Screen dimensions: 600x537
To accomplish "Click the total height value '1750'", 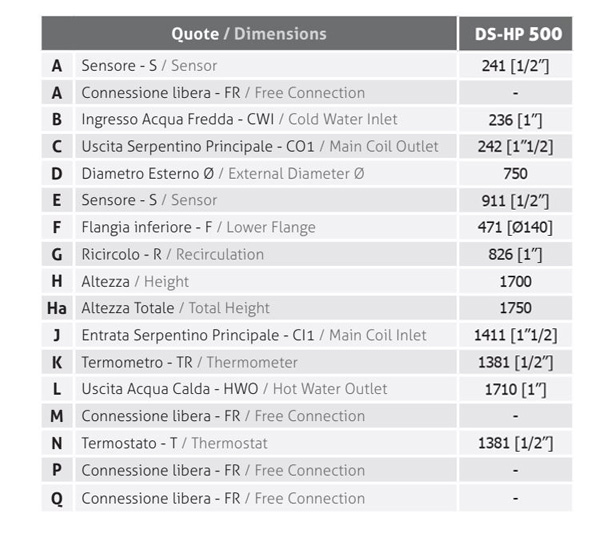I will point(515,308).
